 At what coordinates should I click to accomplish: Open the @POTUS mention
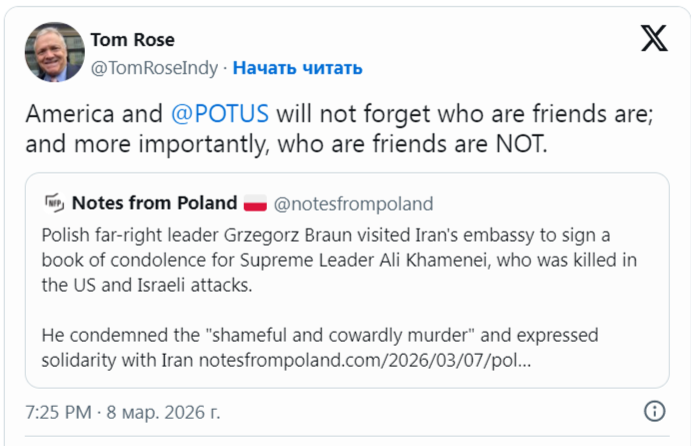(x=221, y=113)
